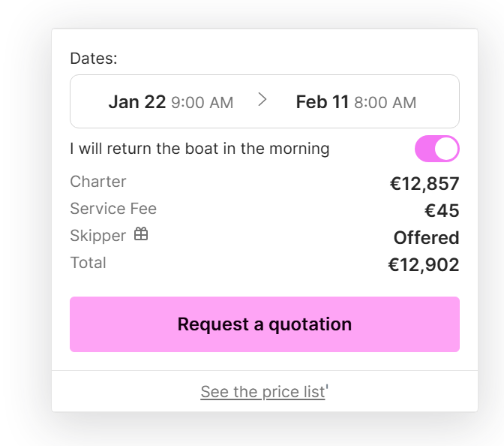Click the €12,902 total amount
The image size is (504, 446).
coord(423,265)
